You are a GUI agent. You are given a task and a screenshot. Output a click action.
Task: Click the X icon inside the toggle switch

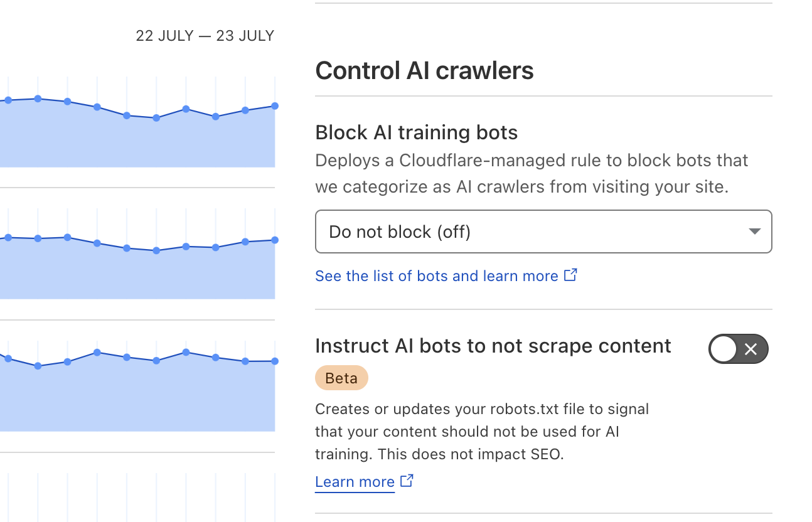751,349
